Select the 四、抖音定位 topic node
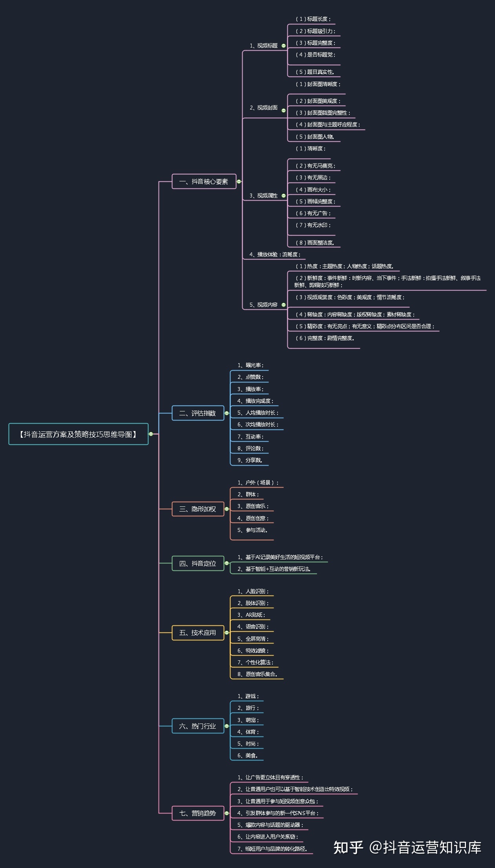The image size is (495, 868). click(x=197, y=563)
